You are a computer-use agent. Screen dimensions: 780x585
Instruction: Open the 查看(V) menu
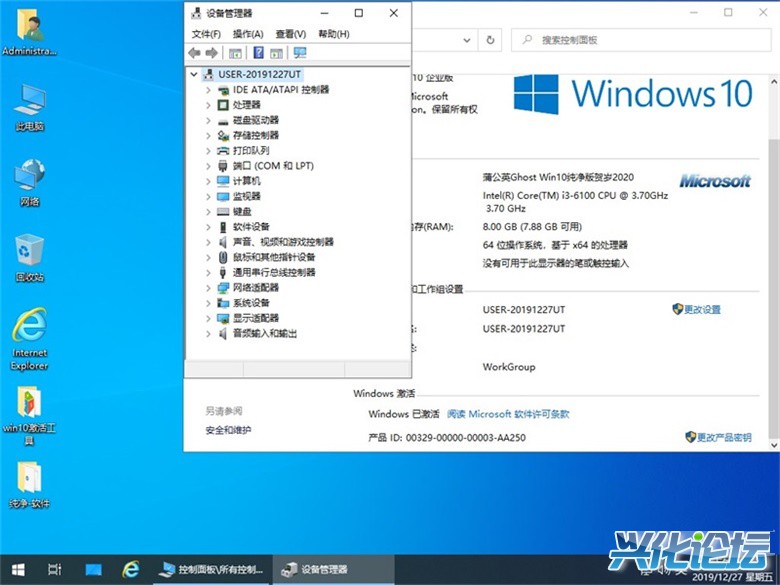click(290, 34)
